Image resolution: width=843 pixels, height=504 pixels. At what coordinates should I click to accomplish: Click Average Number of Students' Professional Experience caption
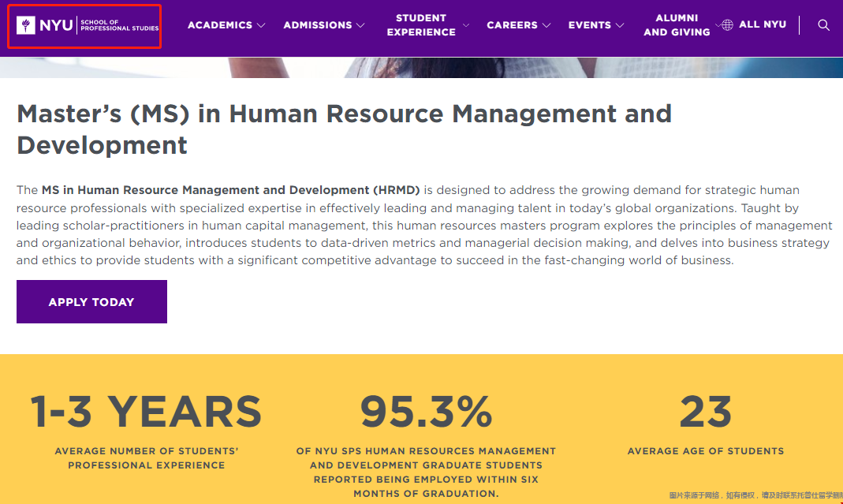(x=146, y=458)
